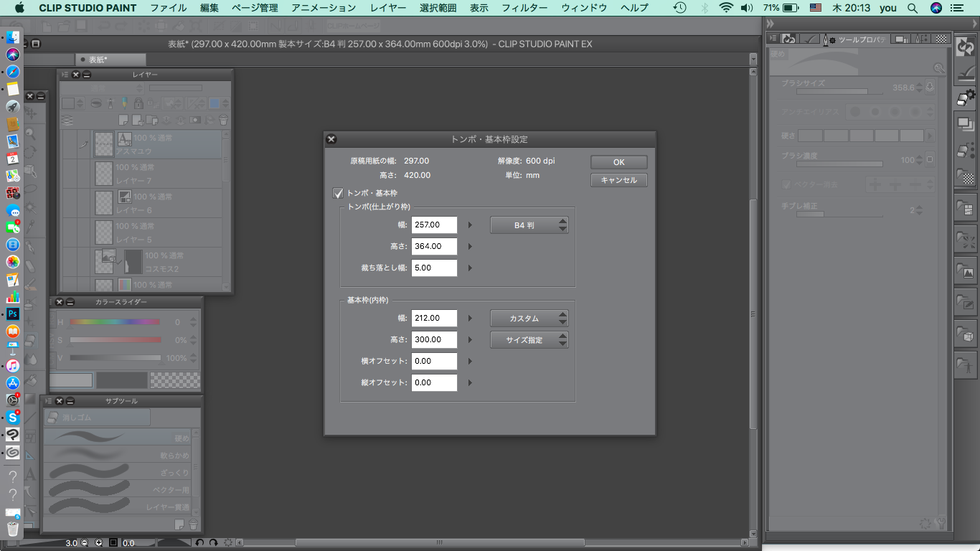
Task: Add a new sub tool with the page icon
Action: coord(179,525)
